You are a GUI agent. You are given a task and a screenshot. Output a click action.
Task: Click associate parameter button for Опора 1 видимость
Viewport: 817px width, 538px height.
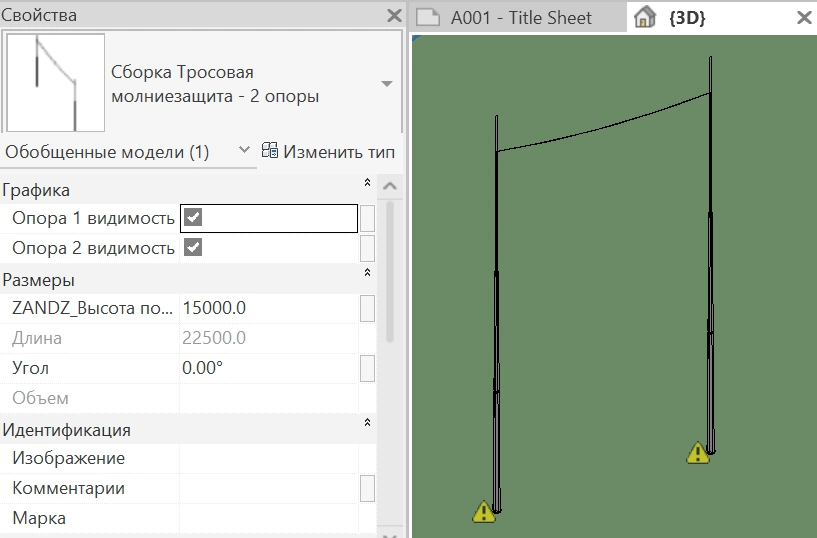point(368,218)
